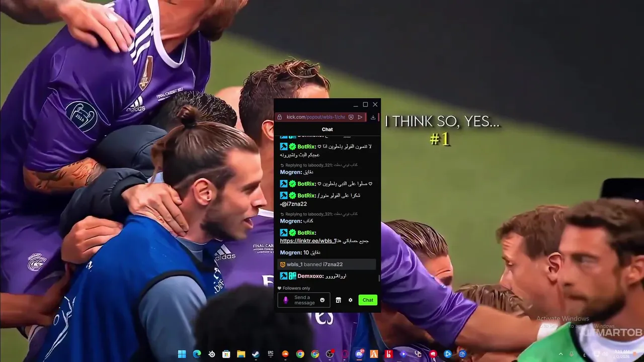Click the orange ban shield icon

pyautogui.click(x=283, y=264)
